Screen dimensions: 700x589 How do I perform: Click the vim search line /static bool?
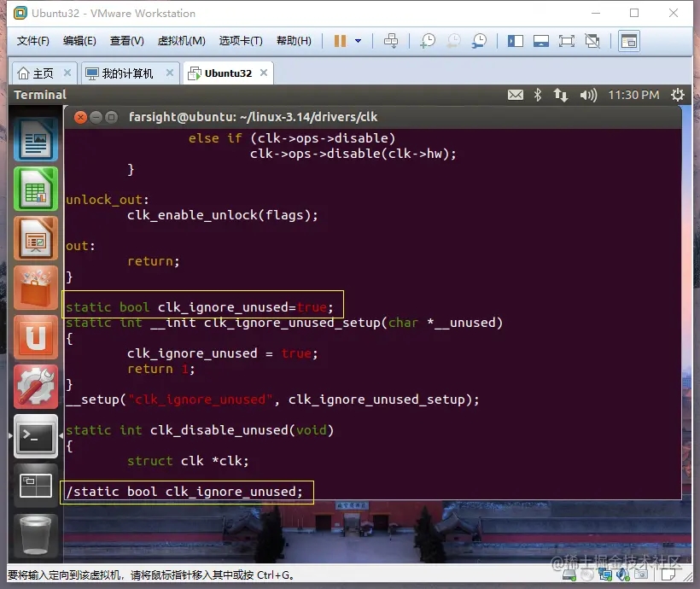click(x=184, y=492)
